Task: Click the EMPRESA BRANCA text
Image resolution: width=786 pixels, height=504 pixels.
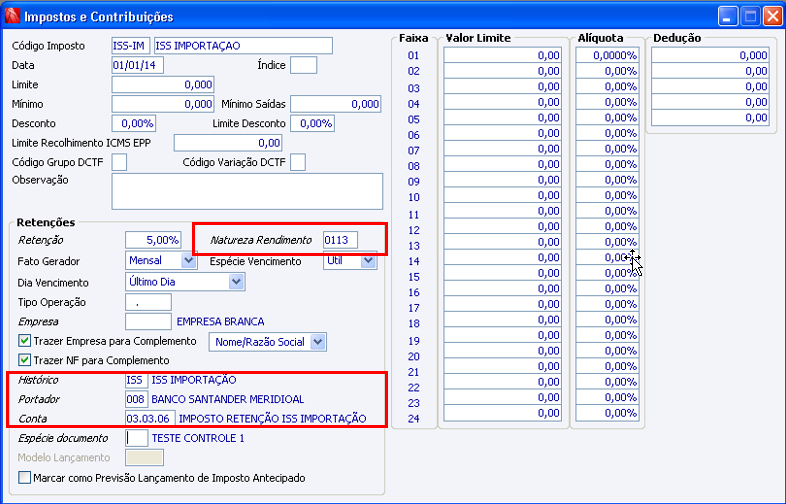Action: (221, 321)
